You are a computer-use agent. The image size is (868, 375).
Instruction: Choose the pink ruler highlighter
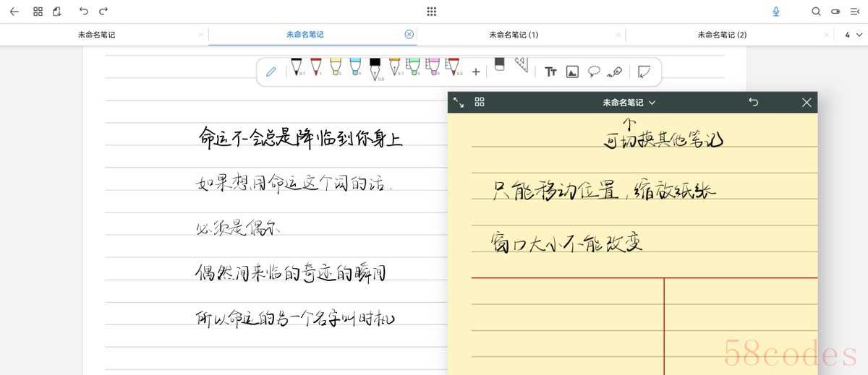(x=433, y=67)
